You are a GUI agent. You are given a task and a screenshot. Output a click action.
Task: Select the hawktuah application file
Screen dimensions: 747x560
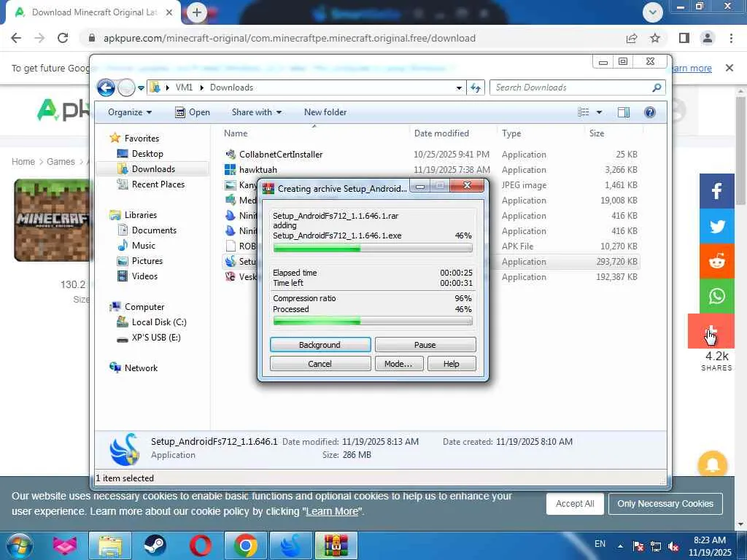click(258, 169)
